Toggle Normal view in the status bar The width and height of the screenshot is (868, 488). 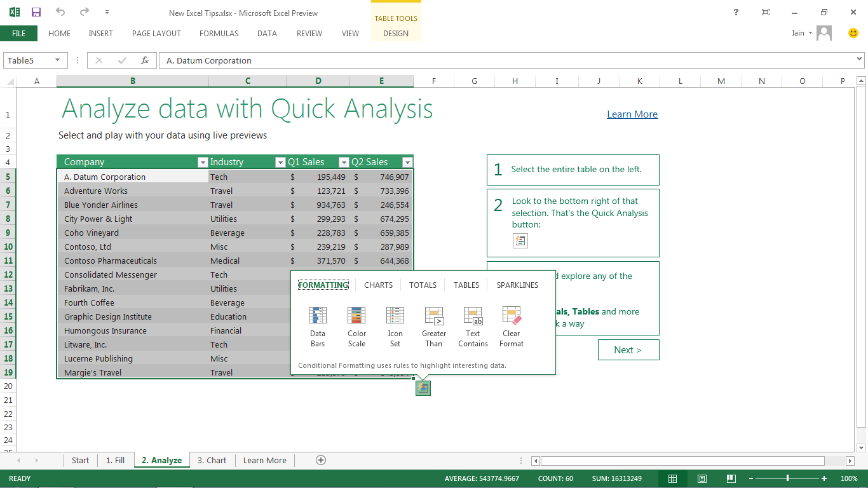tap(672, 478)
